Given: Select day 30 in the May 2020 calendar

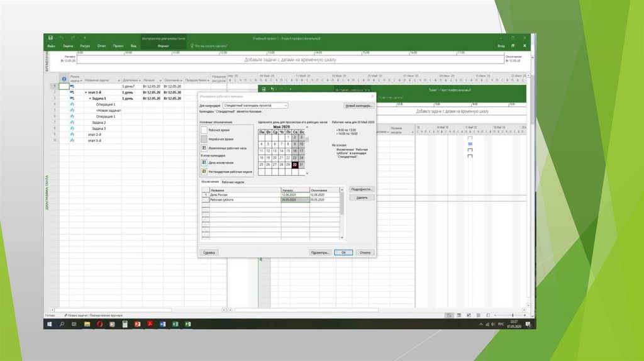Looking at the screenshot, I should [x=294, y=165].
